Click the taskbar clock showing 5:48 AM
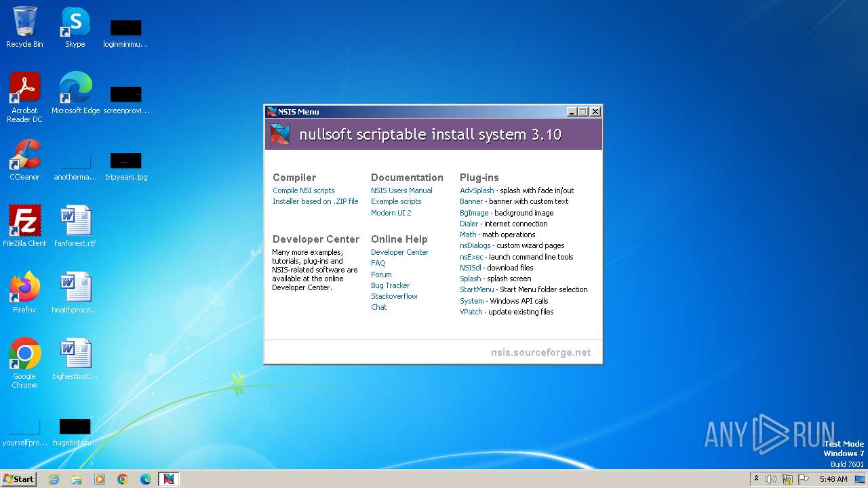This screenshot has height=488, width=868. (x=833, y=479)
